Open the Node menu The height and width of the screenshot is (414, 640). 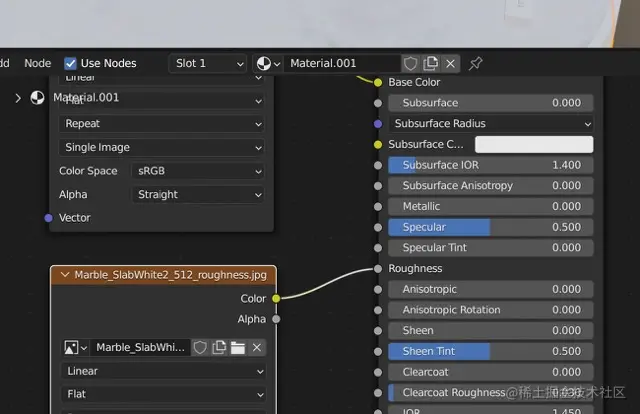(x=38, y=63)
